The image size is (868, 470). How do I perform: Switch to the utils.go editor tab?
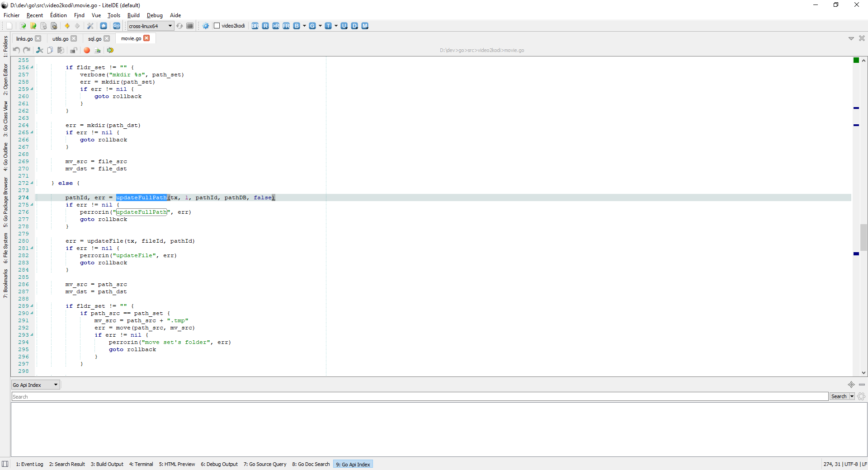[x=60, y=38]
